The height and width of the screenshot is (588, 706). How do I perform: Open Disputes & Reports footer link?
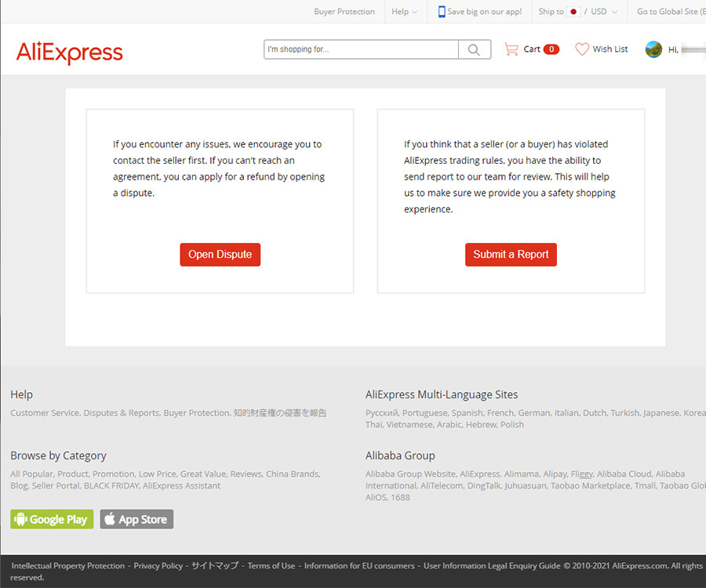(122, 413)
